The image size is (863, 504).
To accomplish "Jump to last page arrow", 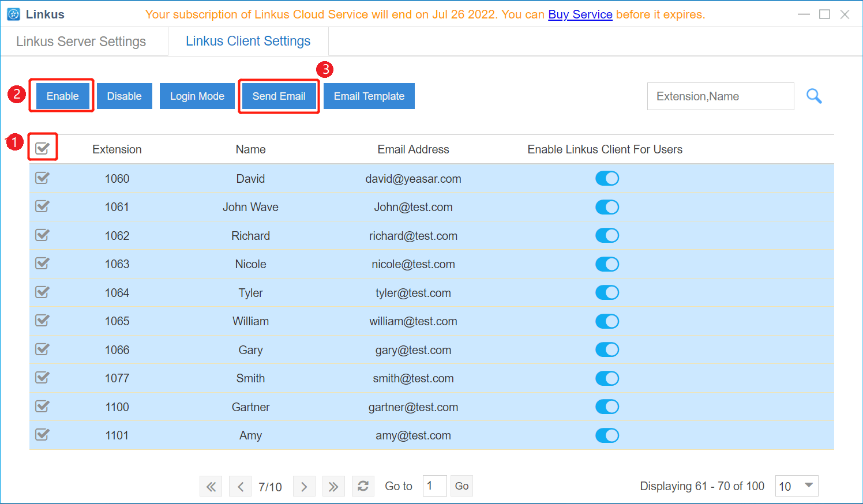I will click(333, 487).
